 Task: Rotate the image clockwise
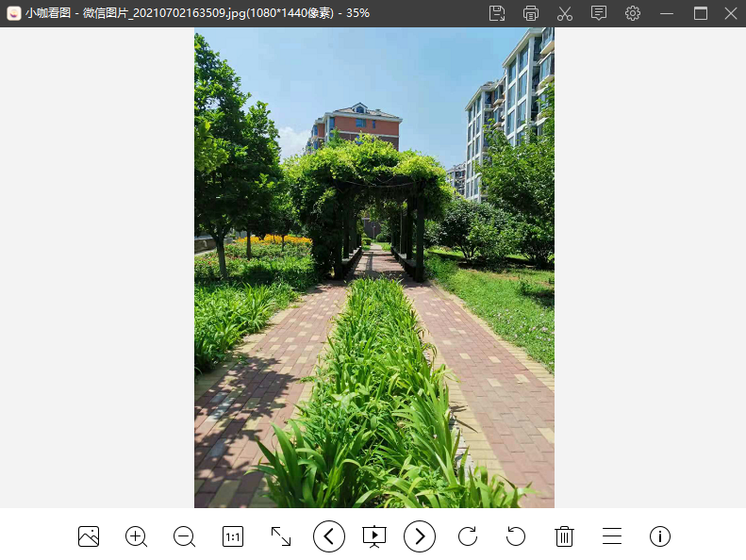(468, 536)
